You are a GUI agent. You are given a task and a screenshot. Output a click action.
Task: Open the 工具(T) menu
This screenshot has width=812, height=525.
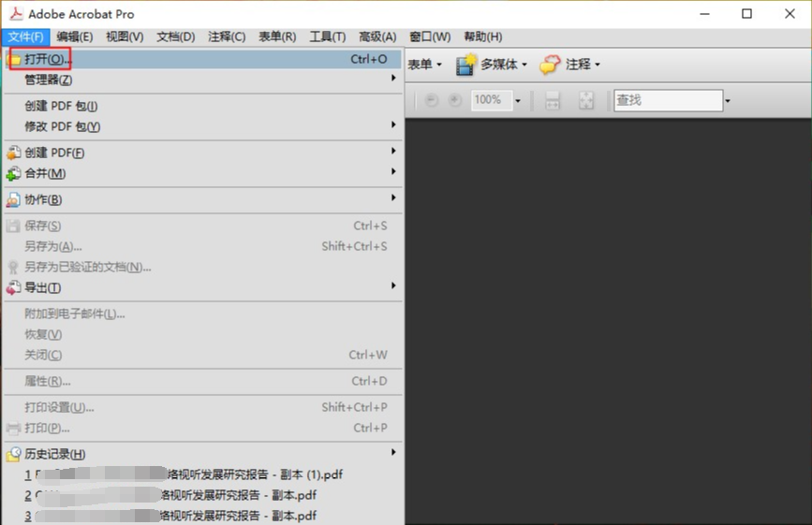[328, 36]
